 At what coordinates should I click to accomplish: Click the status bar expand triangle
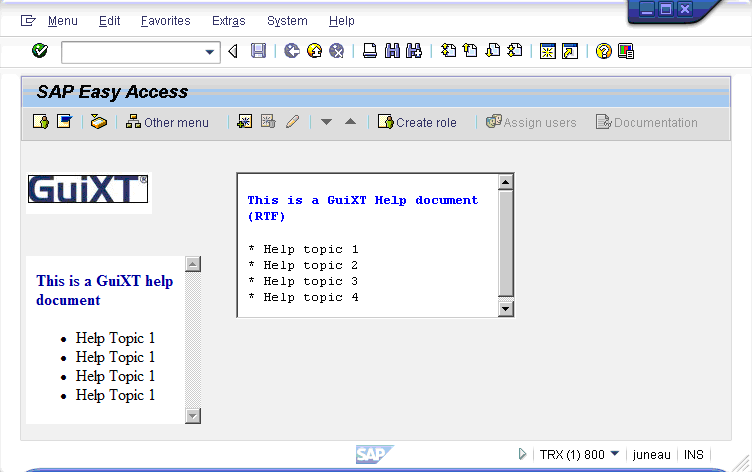click(x=522, y=454)
